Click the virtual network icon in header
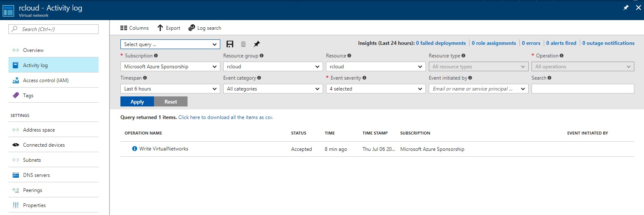644x215 pixels. [x=9, y=10]
